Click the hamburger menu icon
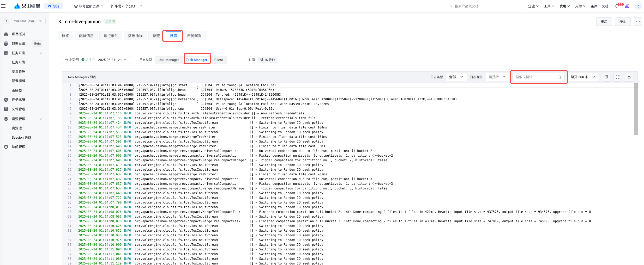The height and width of the screenshot is (265, 644). pyautogui.click(x=3, y=6)
